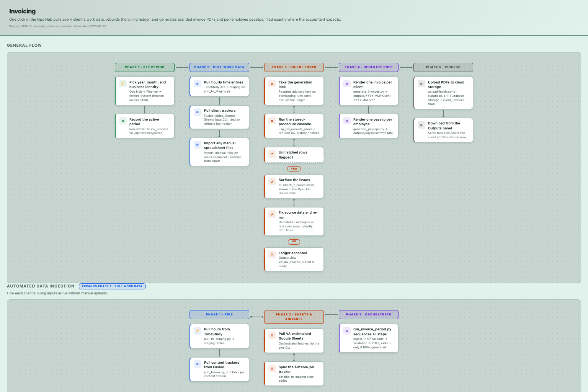The height and width of the screenshot is (392, 588).
Task: Click the gear icon on Take the generation lock
Action: pos(272,83)
